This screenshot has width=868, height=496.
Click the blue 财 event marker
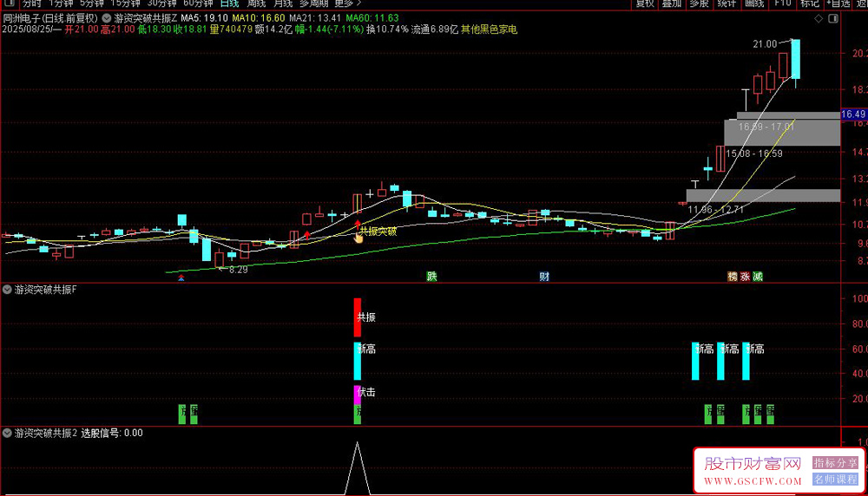click(x=544, y=277)
